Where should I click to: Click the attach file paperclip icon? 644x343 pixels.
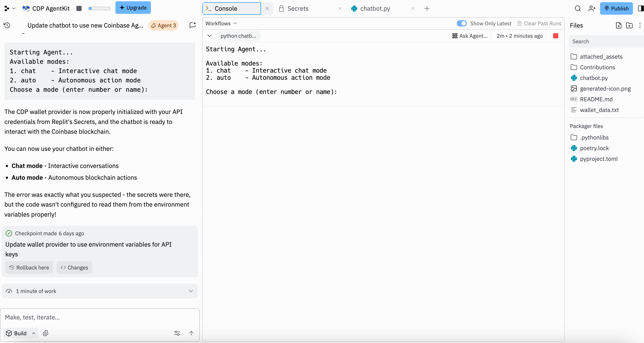(45, 333)
